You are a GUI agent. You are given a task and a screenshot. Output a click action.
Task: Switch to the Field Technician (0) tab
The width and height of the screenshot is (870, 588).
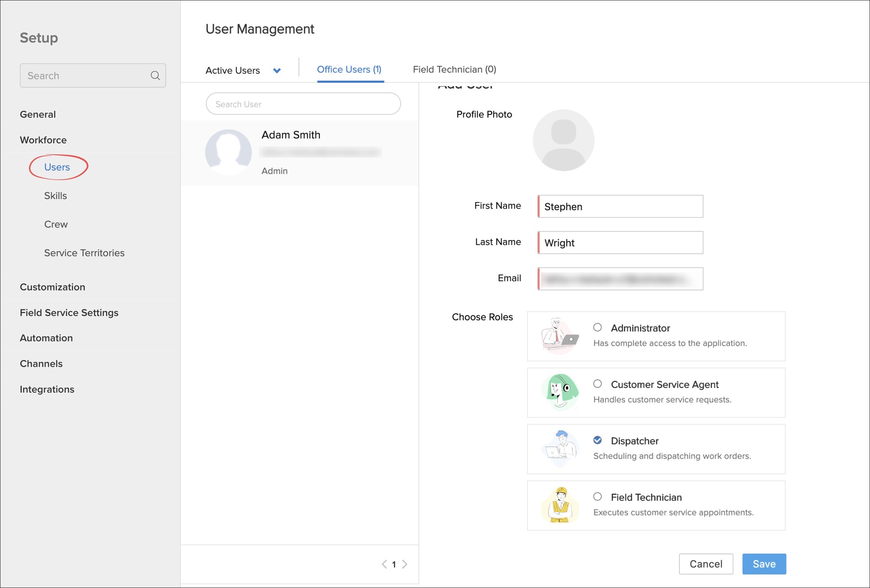[x=454, y=70]
